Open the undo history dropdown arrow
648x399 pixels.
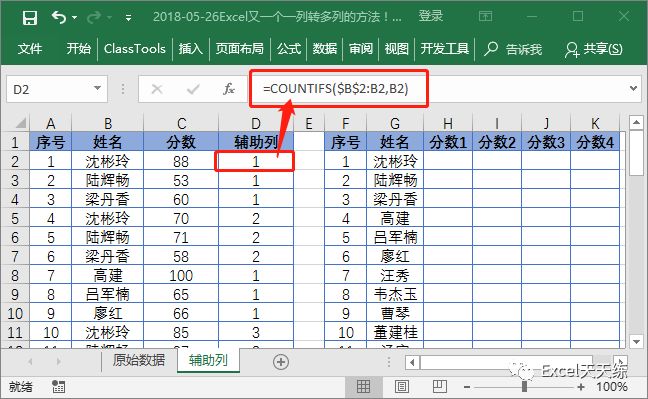75,17
